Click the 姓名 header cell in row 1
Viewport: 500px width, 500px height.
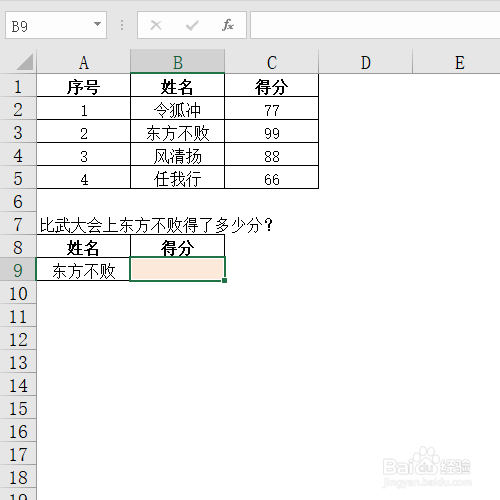click(x=177, y=86)
